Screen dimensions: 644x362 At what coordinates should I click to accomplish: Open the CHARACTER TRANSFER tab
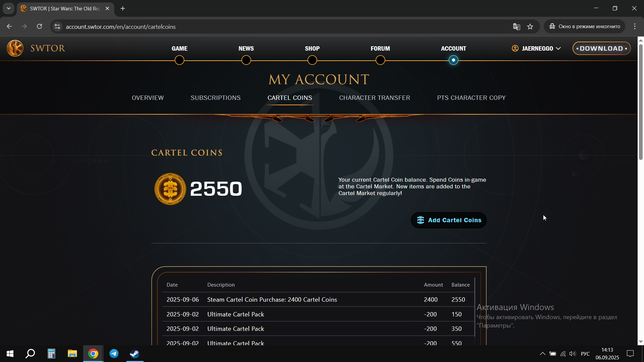coord(374,98)
